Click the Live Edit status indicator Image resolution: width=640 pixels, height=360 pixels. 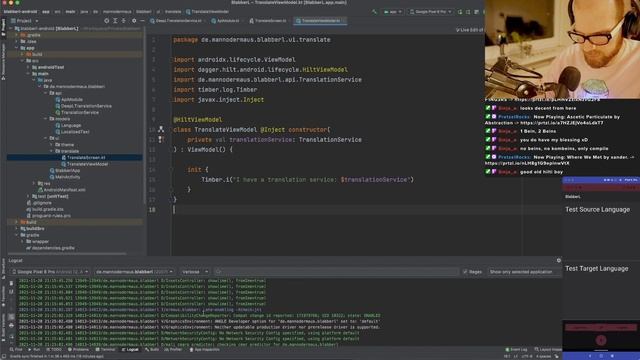pyautogui.click(x=469, y=30)
